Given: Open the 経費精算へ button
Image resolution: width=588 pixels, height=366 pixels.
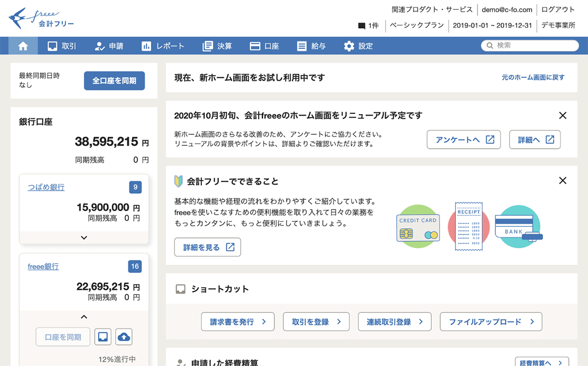Looking at the screenshot, I should 541,363.
